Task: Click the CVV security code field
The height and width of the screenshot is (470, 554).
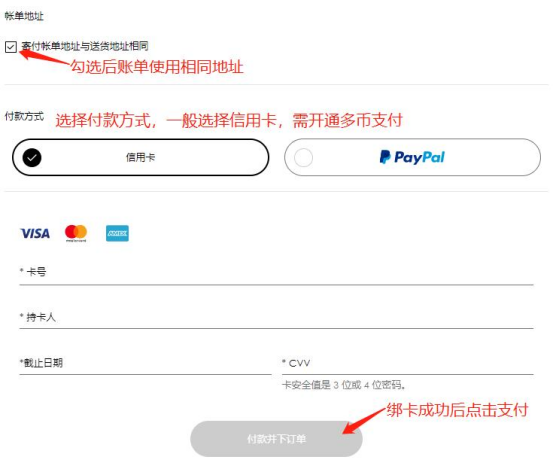Action: click(x=408, y=363)
